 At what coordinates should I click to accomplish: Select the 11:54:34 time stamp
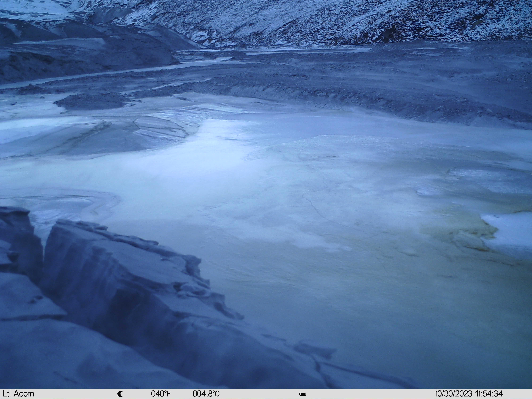[x=489, y=394]
